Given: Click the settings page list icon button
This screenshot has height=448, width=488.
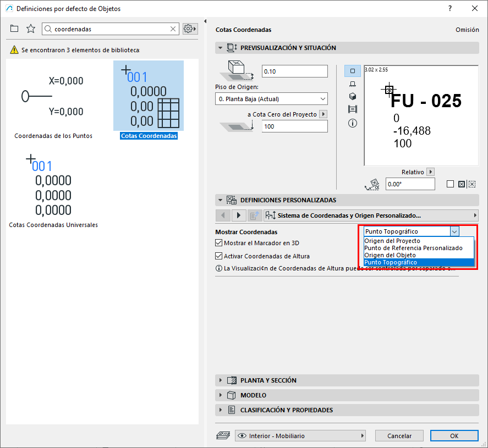Looking at the screenshot, I should click(255, 215).
